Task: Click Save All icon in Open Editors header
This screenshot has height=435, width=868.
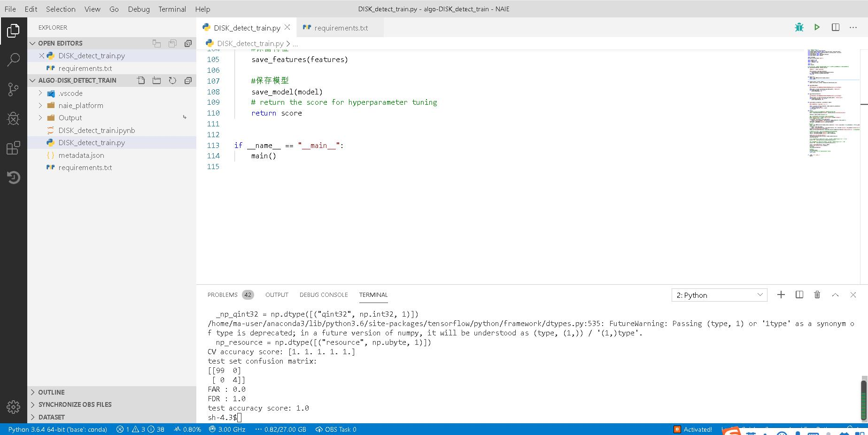Action: point(172,43)
